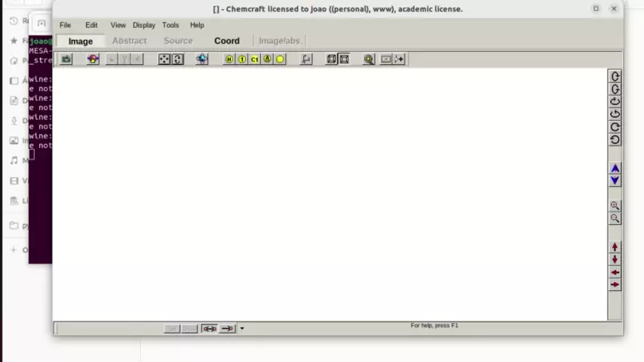Open the Tools menu
Screen dimensions: 644x362
[x=170, y=25]
